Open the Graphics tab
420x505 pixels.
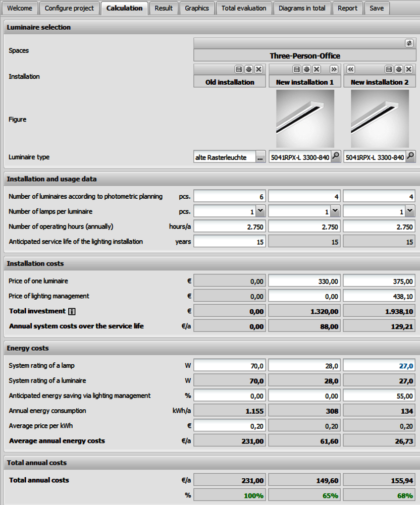tap(197, 8)
